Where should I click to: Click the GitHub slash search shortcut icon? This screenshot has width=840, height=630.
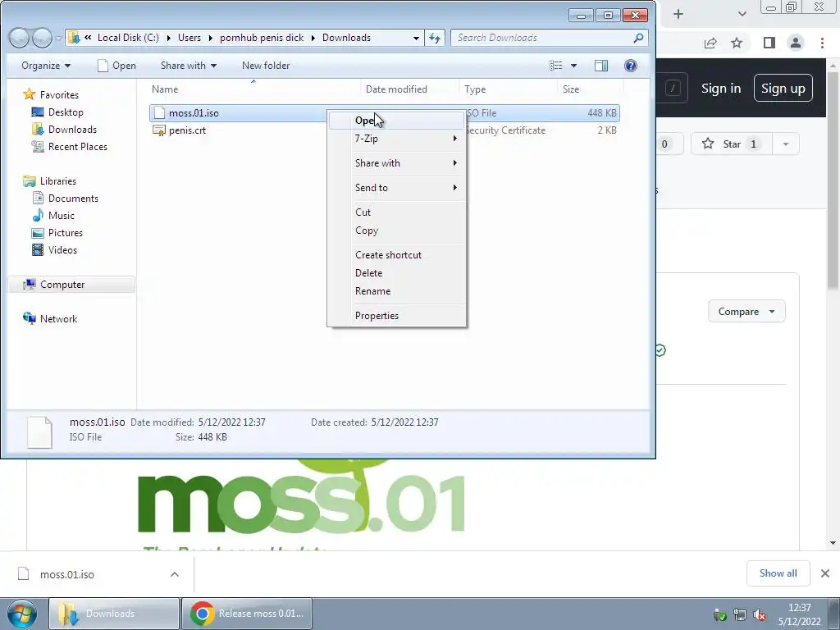673,88
